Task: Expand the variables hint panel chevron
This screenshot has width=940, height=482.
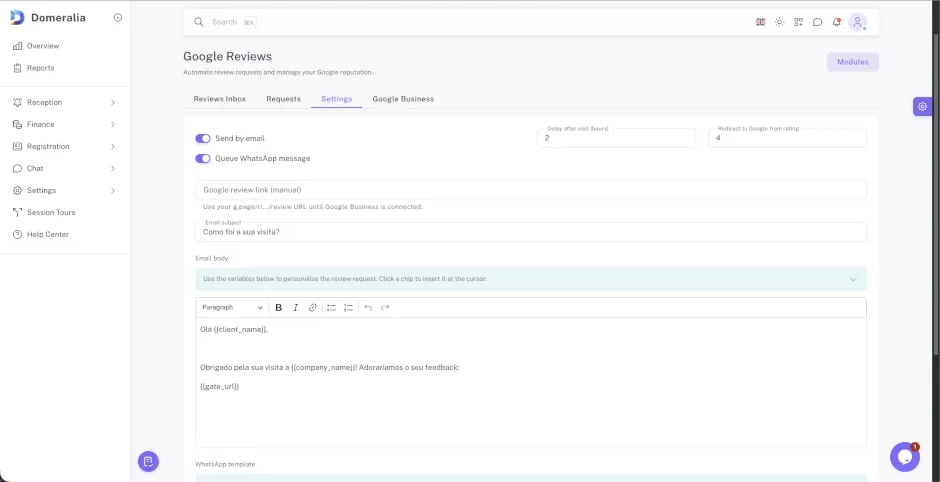Action: (x=853, y=279)
